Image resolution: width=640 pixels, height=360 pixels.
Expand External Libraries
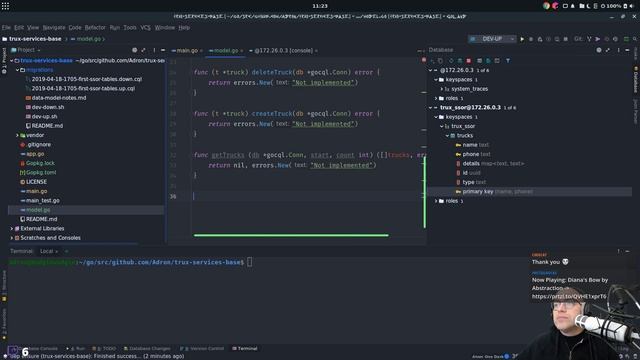[12, 229]
